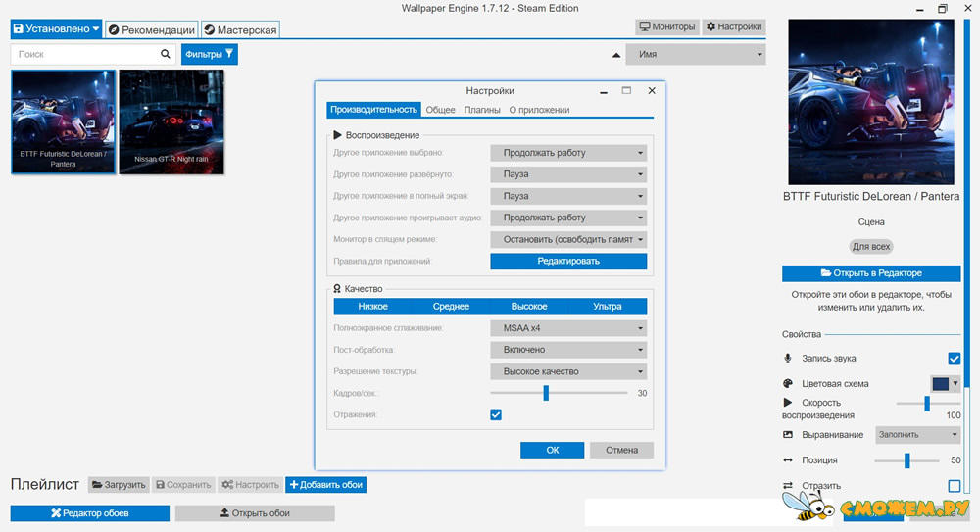Open Монитор в спящем режиме dropdown
The height and width of the screenshot is (532, 980).
(568, 239)
